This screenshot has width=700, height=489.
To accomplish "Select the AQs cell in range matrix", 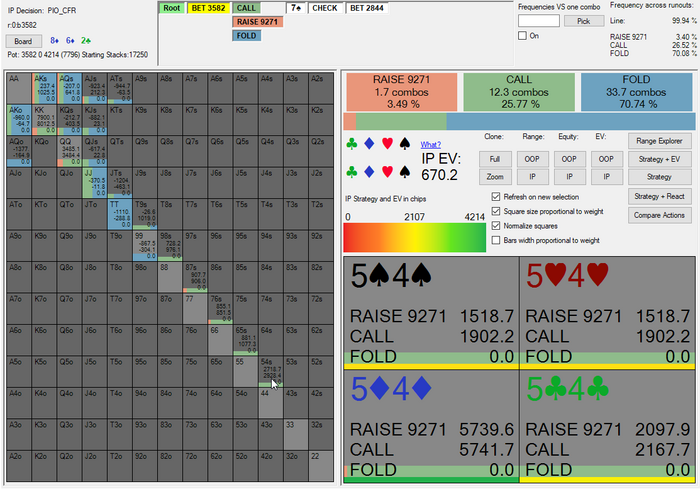I will 69,88.
